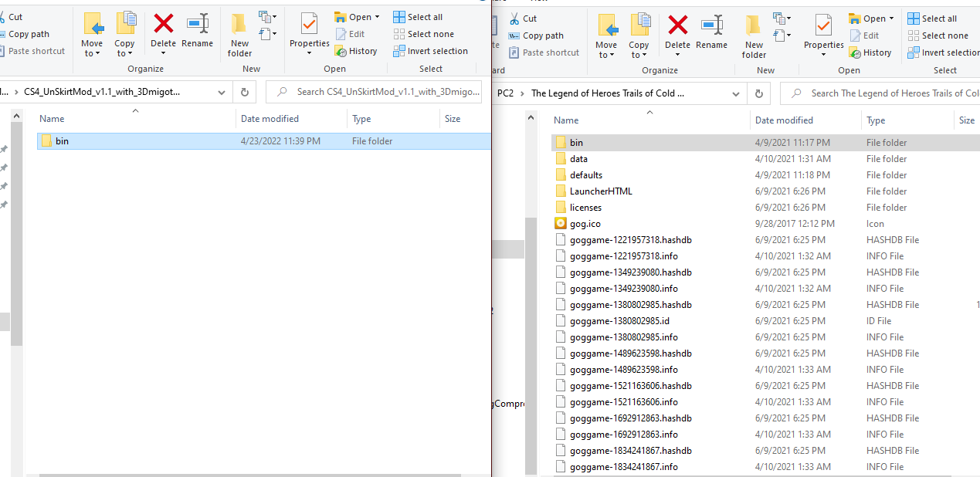Screen dimensions: 980x477
Task: Click History in the right window ribbon
Action: 870,52
